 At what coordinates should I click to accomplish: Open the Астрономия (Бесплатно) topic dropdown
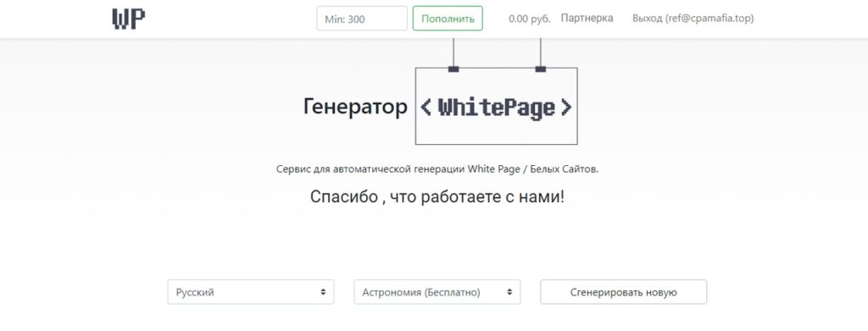click(x=437, y=292)
